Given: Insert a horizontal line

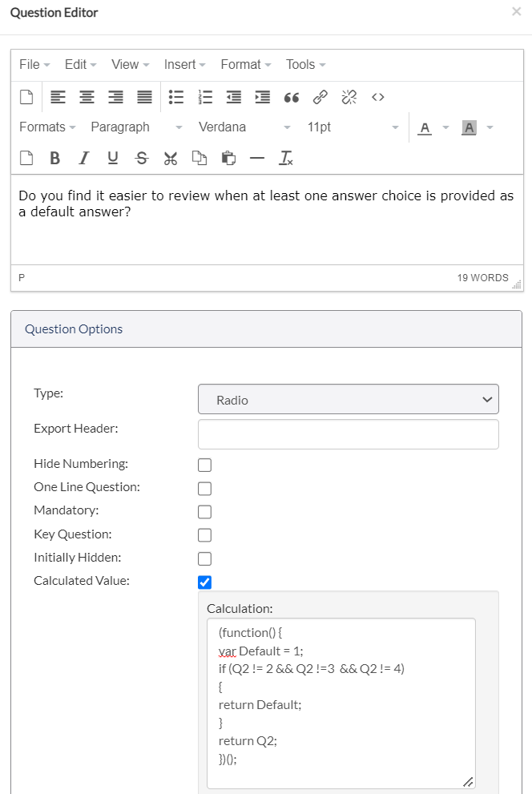Looking at the screenshot, I should (x=257, y=158).
